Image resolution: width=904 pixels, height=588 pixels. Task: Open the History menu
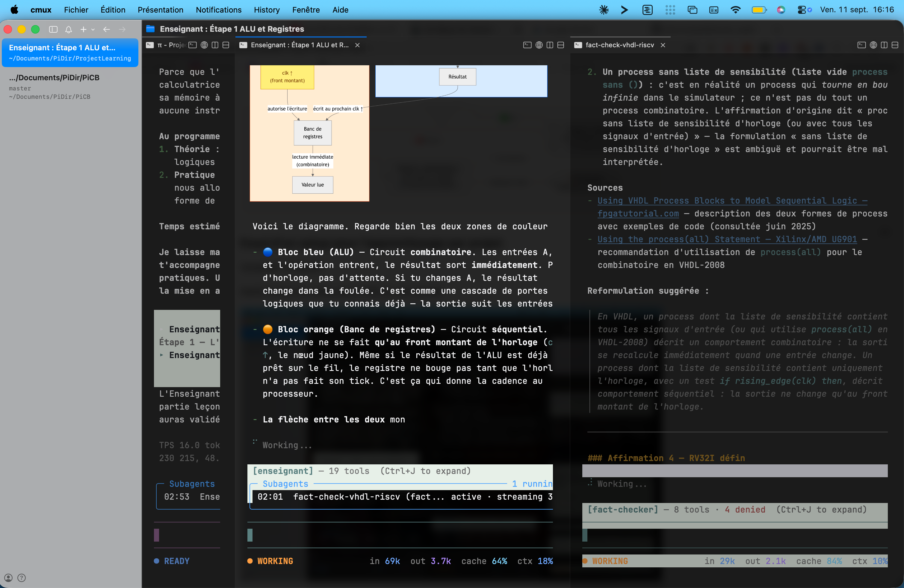(x=267, y=10)
